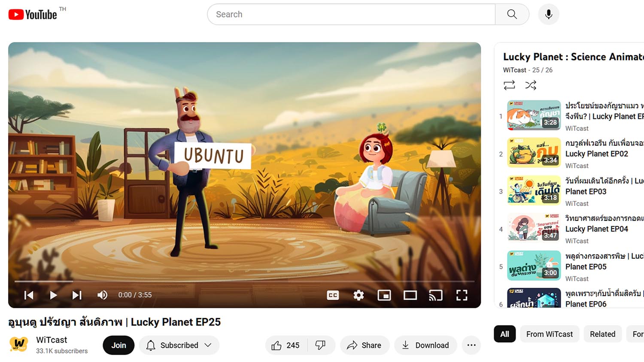Cast video with Play on TV icon
Viewport: 644px width, 362px height.
point(436,295)
